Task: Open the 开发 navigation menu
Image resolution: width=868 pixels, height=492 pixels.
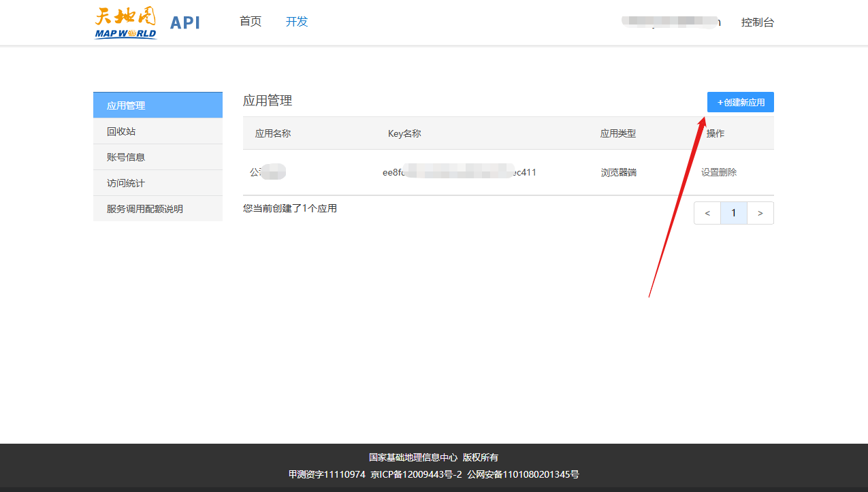Action: (x=297, y=22)
